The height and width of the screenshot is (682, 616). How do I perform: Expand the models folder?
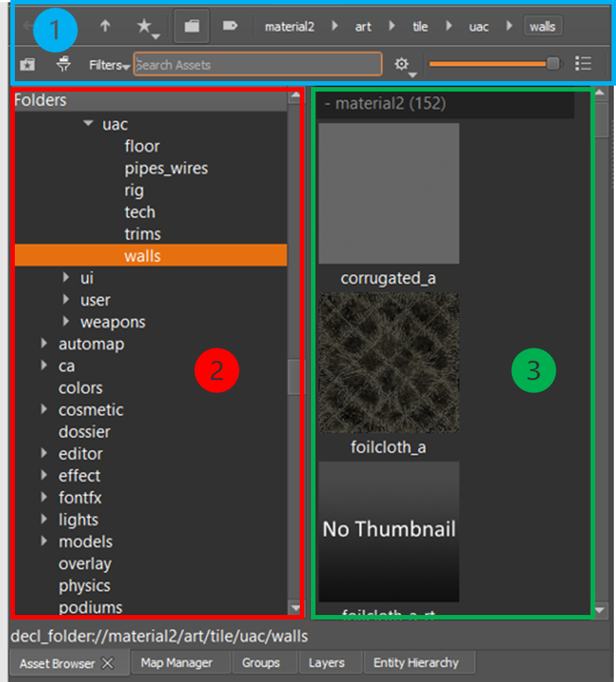point(44,541)
